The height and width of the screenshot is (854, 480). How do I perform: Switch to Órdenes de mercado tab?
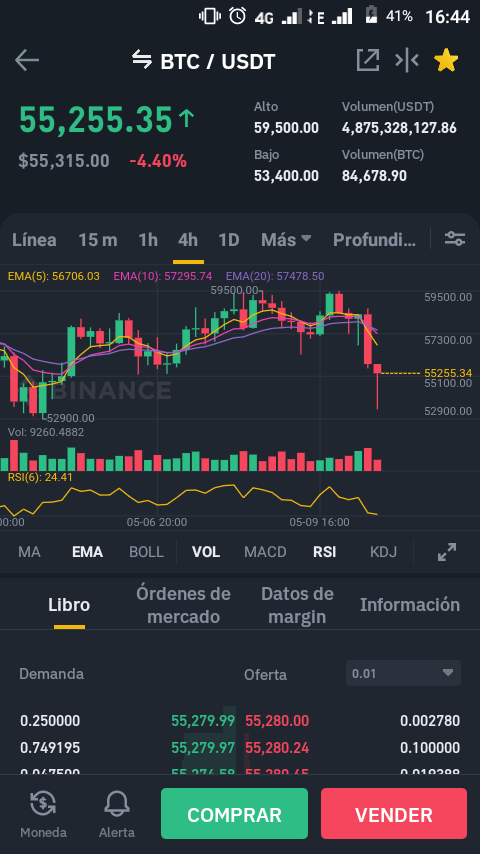coord(183,605)
